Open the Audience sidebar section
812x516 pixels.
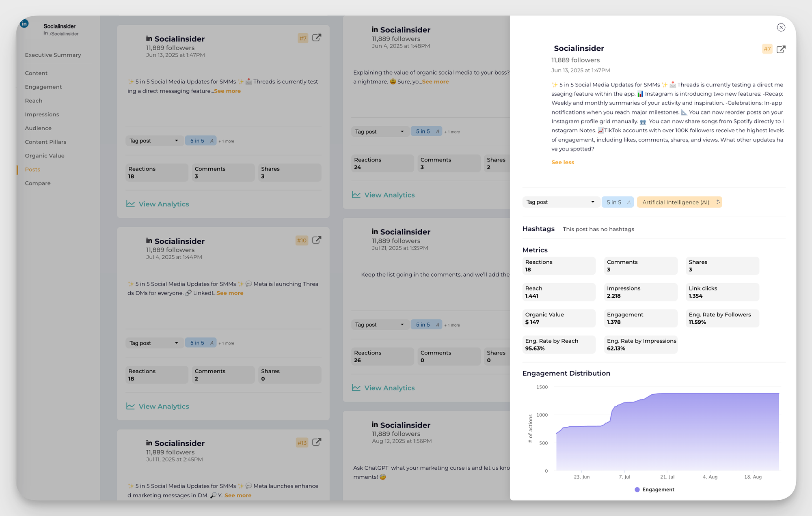pos(38,128)
